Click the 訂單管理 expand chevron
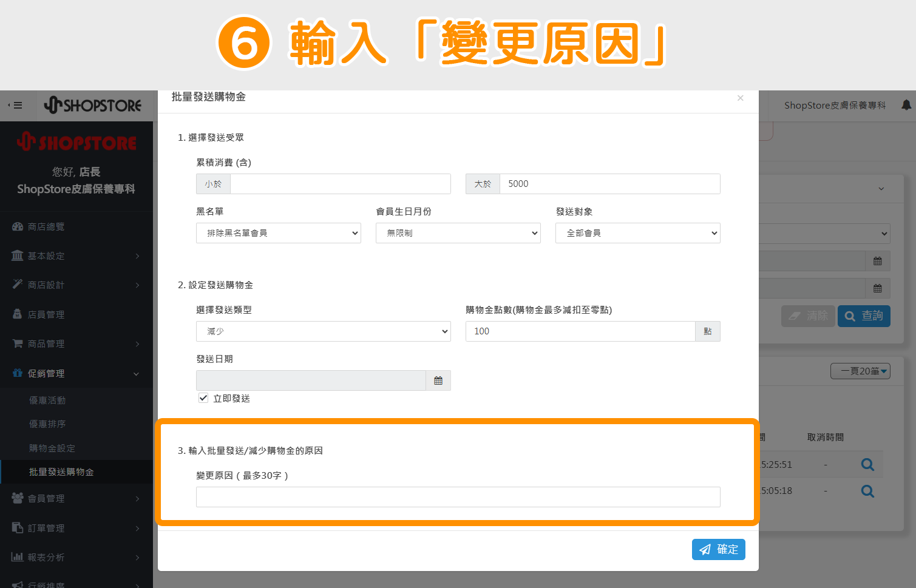This screenshot has height=588, width=916. point(137,529)
